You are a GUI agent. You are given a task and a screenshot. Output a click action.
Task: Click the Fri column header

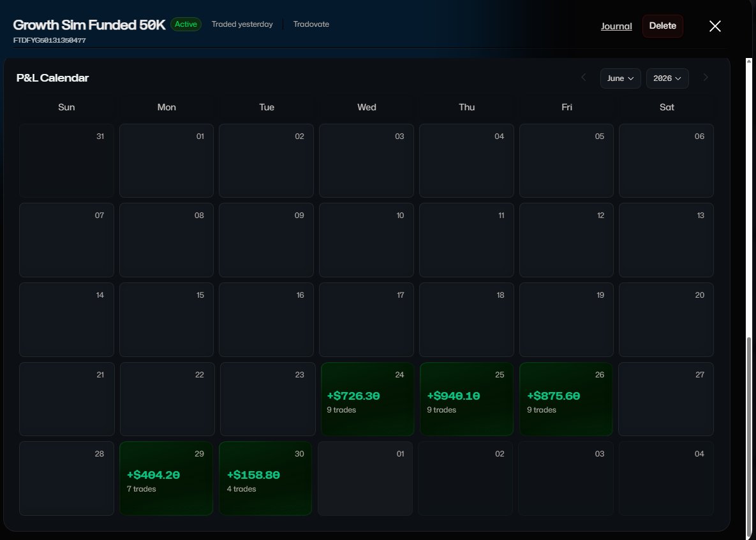point(567,107)
